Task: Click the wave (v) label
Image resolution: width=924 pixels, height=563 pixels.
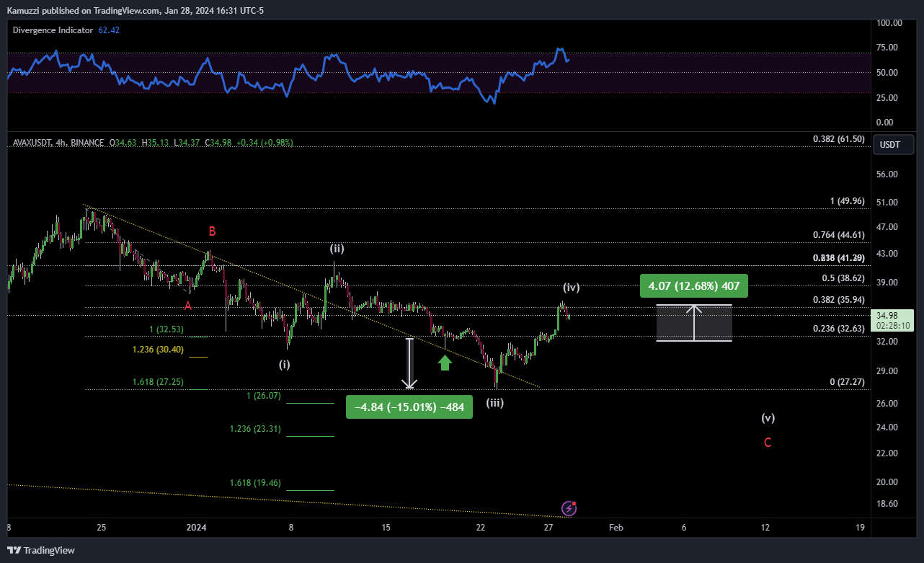Action: 768,417
